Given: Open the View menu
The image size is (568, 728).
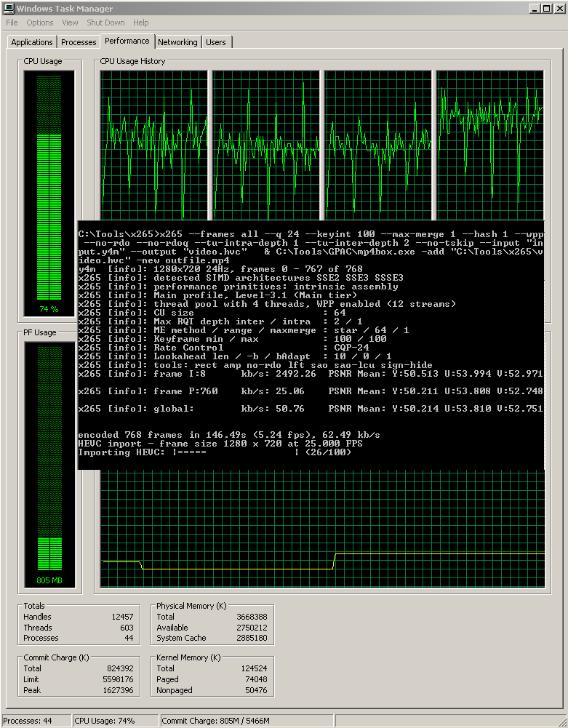Looking at the screenshot, I should pyautogui.click(x=70, y=23).
